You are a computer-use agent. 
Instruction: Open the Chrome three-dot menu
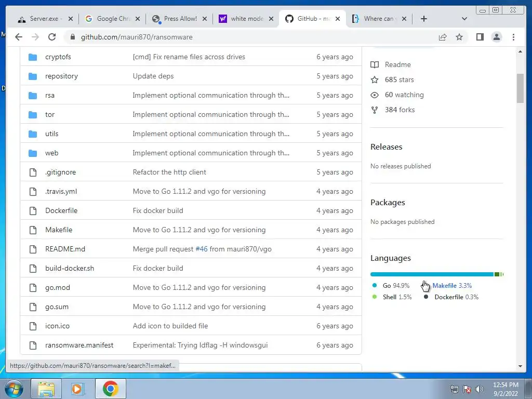[513, 37]
